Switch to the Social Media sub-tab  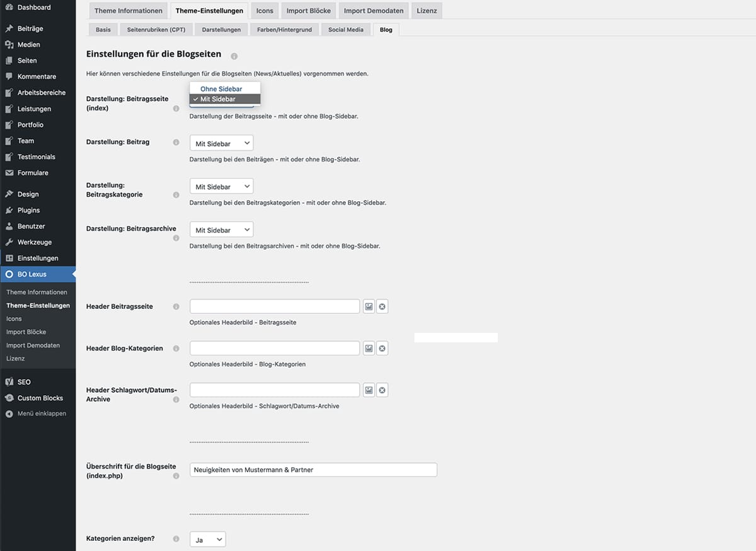346,30
